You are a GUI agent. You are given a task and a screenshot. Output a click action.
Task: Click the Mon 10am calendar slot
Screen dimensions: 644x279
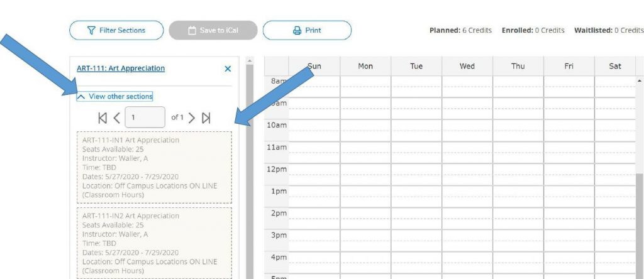(x=365, y=130)
